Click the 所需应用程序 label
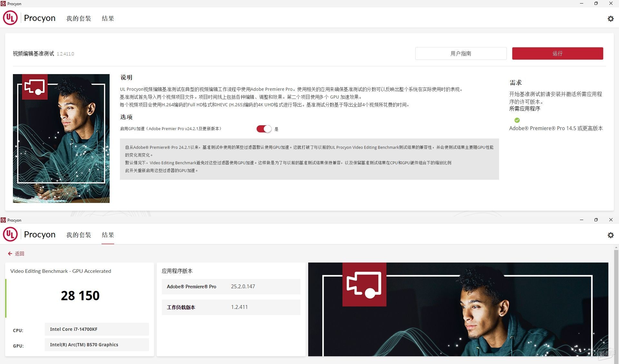 (525, 109)
